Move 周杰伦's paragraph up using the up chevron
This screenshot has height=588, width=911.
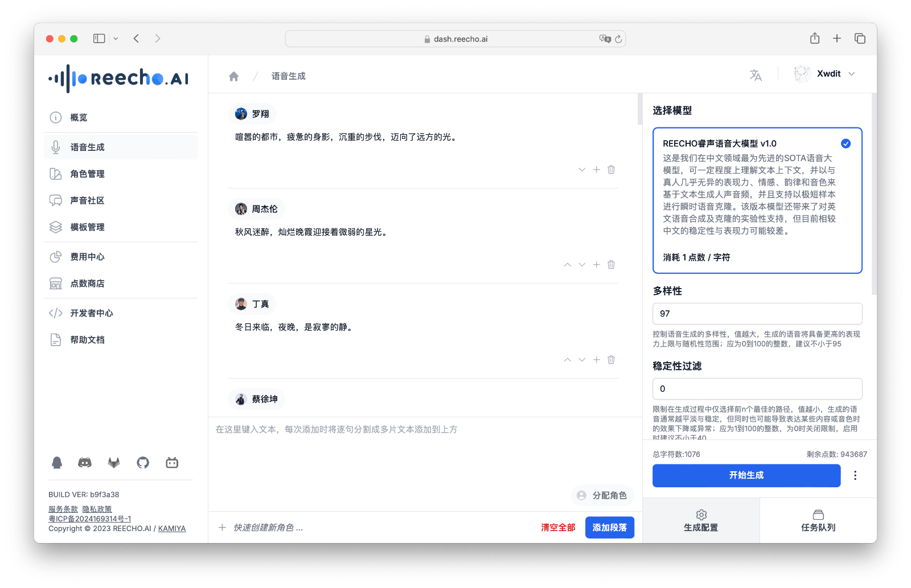[x=567, y=264]
